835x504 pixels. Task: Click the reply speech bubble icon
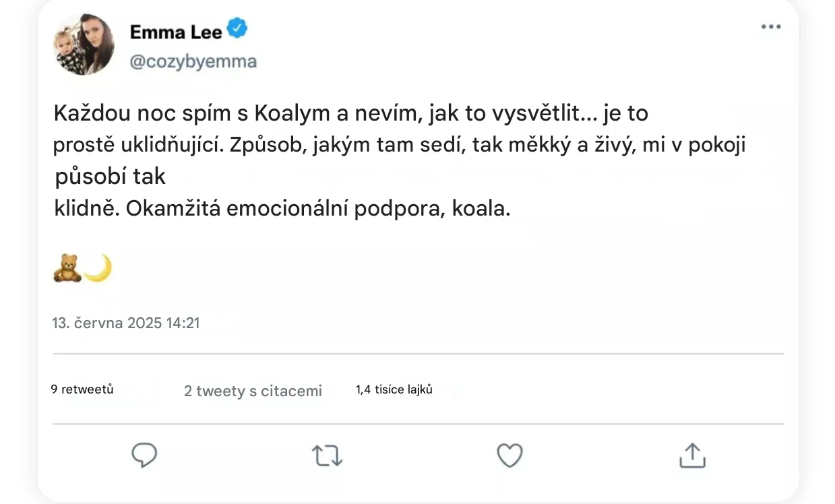[144, 455]
